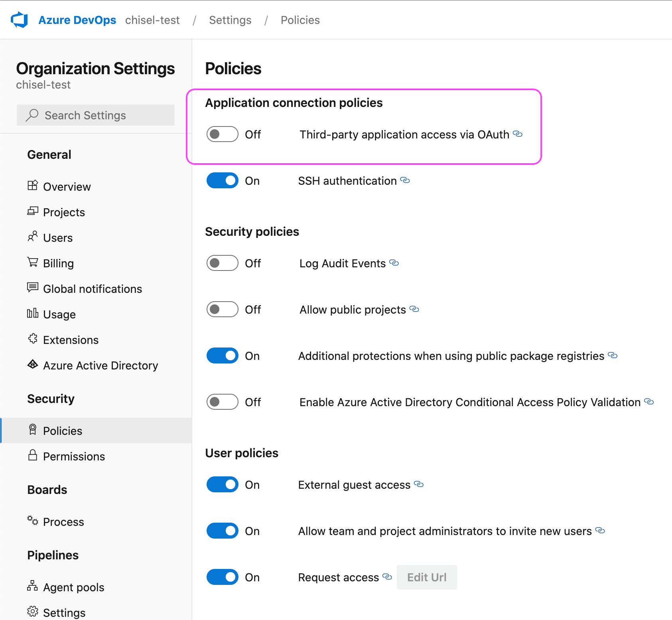
Task: Open the Overview page via its sidebar icon
Action: point(33,186)
